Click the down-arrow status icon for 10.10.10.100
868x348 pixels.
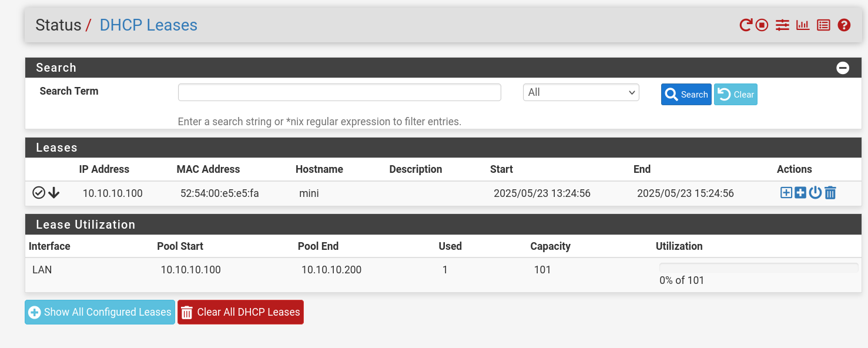54,193
